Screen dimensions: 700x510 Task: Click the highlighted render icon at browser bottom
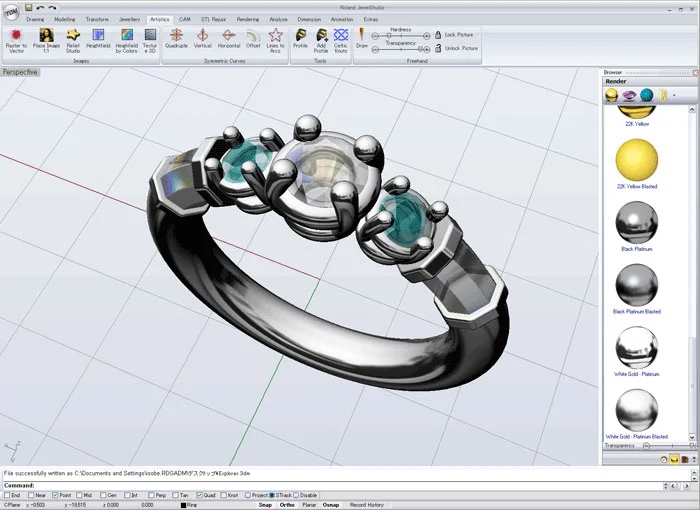point(674,459)
